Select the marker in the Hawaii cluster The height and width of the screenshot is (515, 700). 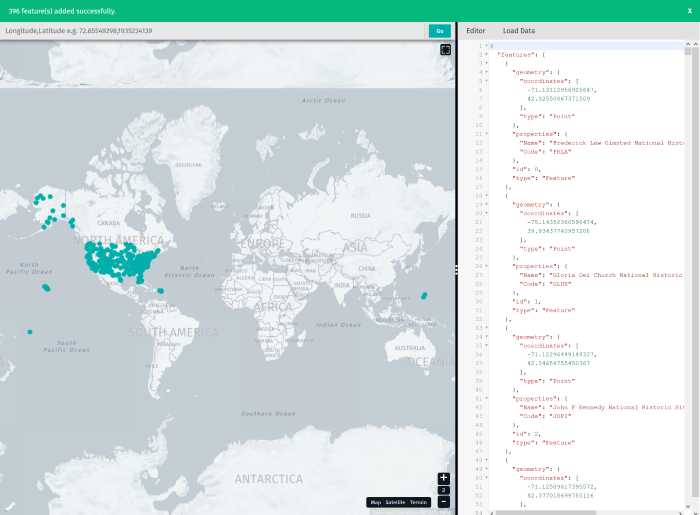click(x=46, y=288)
